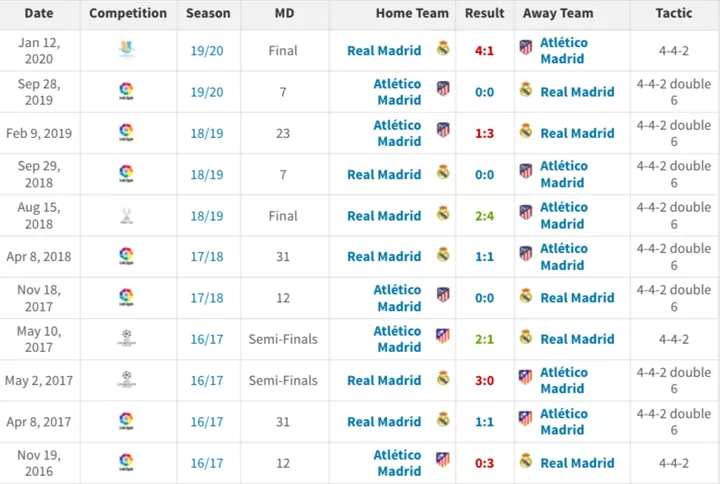
Task: Click Atlético Madrid crest in Feb 9, 2019 row
Action: [x=443, y=130]
